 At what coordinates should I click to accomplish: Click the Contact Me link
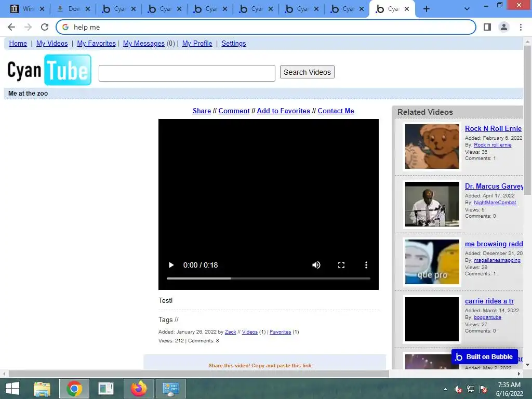(x=336, y=111)
